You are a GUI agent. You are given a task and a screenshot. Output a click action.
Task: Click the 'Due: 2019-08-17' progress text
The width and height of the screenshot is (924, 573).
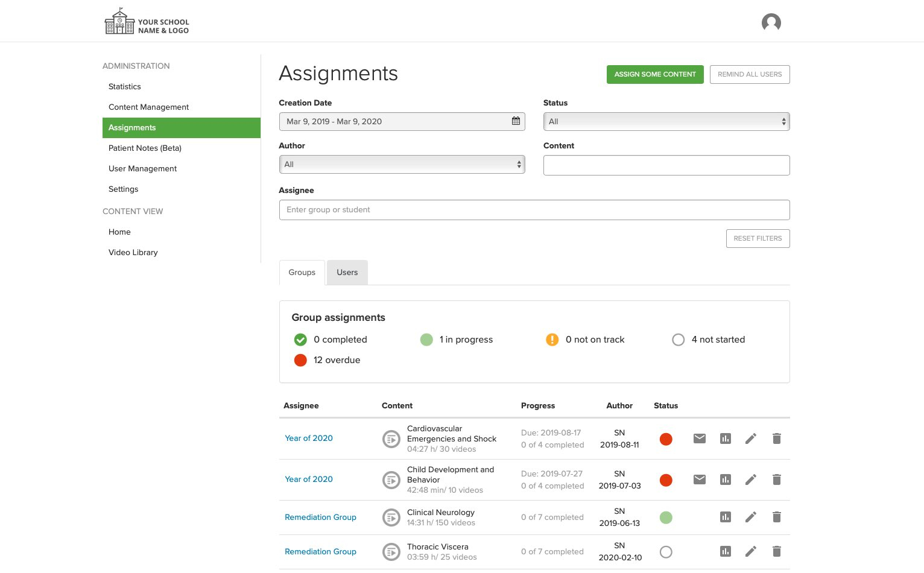coord(551,433)
